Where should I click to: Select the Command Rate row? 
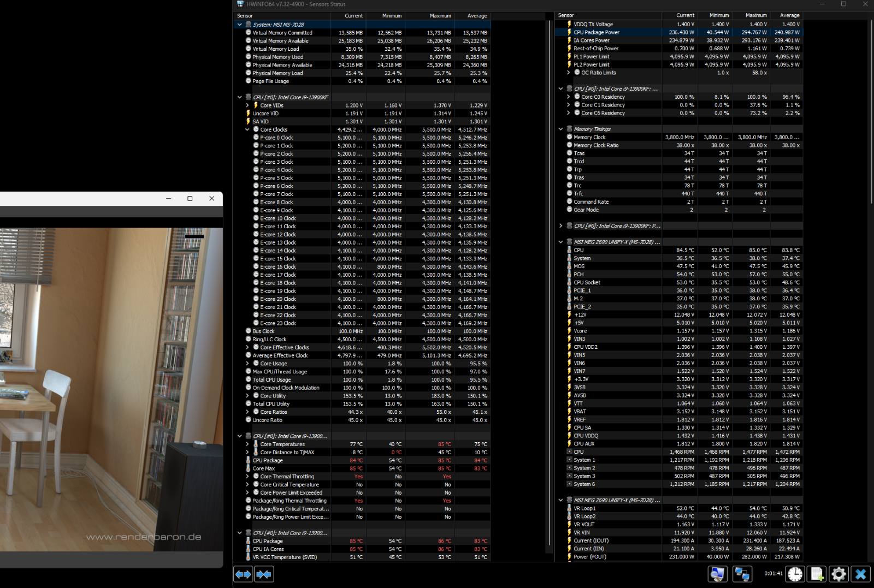(x=679, y=201)
